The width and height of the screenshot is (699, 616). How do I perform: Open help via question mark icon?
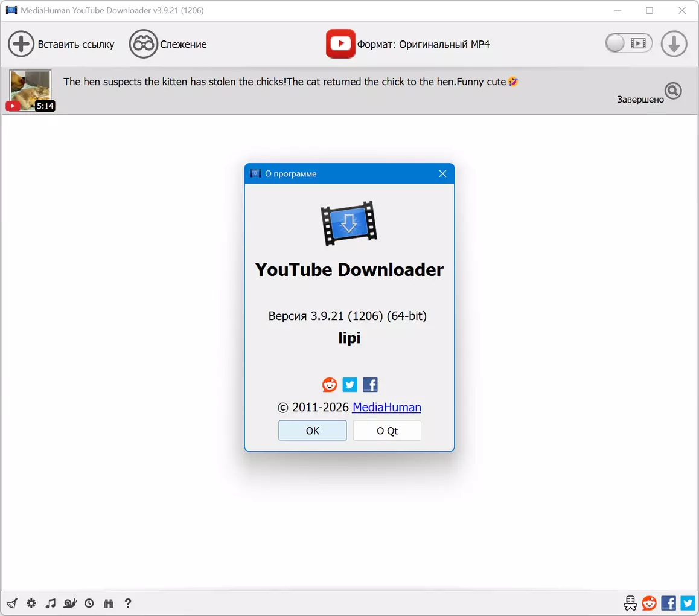128,603
